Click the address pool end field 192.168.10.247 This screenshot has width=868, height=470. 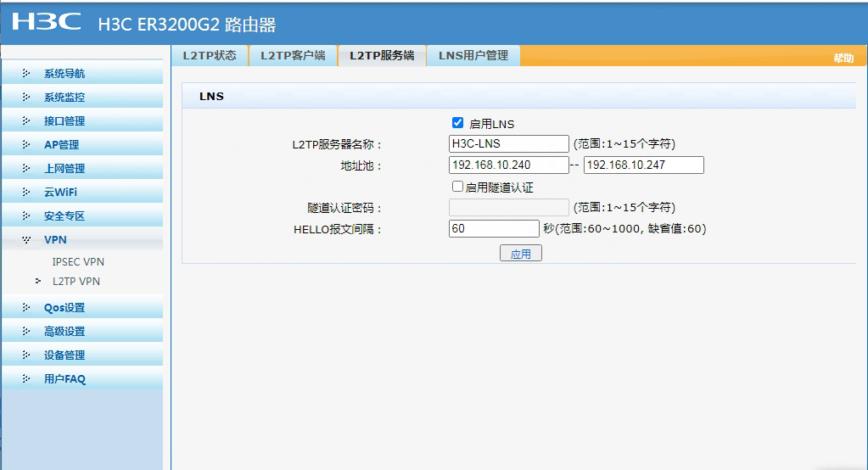(x=644, y=165)
